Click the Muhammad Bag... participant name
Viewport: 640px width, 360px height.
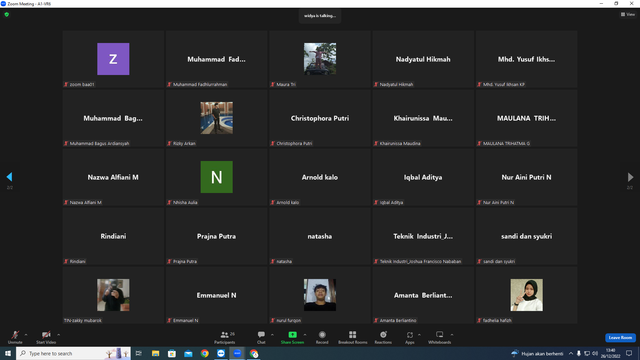[113, 118]
